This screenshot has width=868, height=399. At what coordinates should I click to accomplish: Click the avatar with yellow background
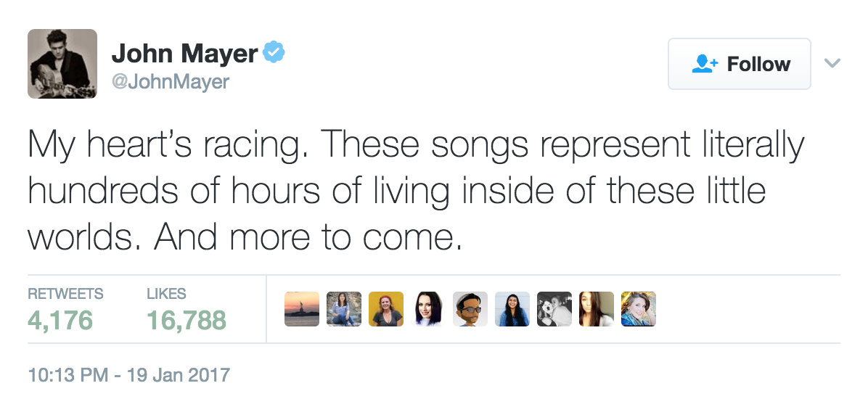[386, 309]
